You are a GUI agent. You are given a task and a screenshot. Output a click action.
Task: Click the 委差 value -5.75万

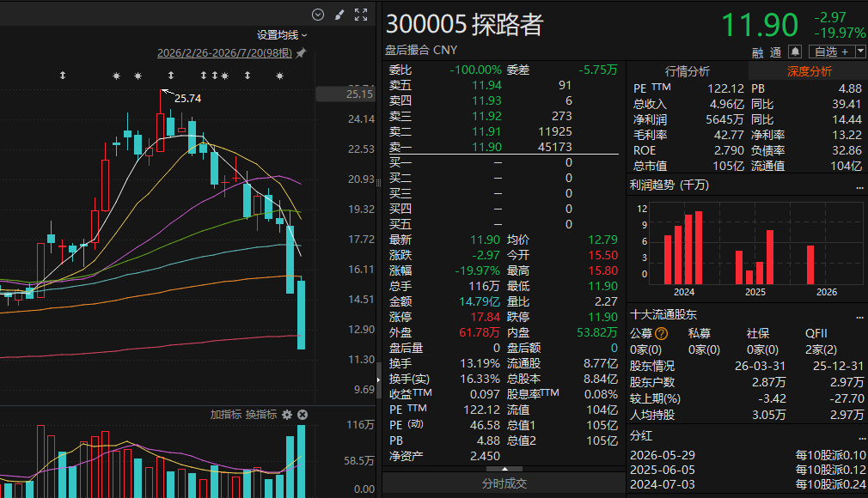[598, 70]
